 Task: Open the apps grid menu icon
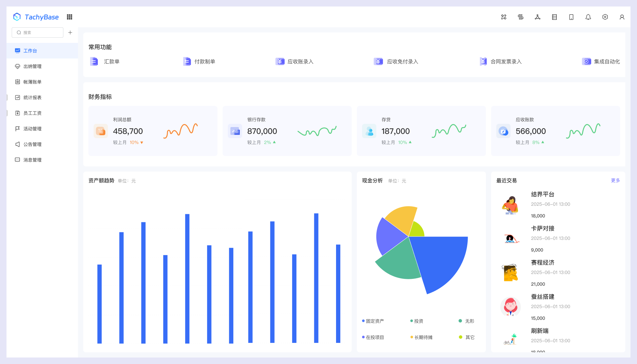tap(70, 17)
